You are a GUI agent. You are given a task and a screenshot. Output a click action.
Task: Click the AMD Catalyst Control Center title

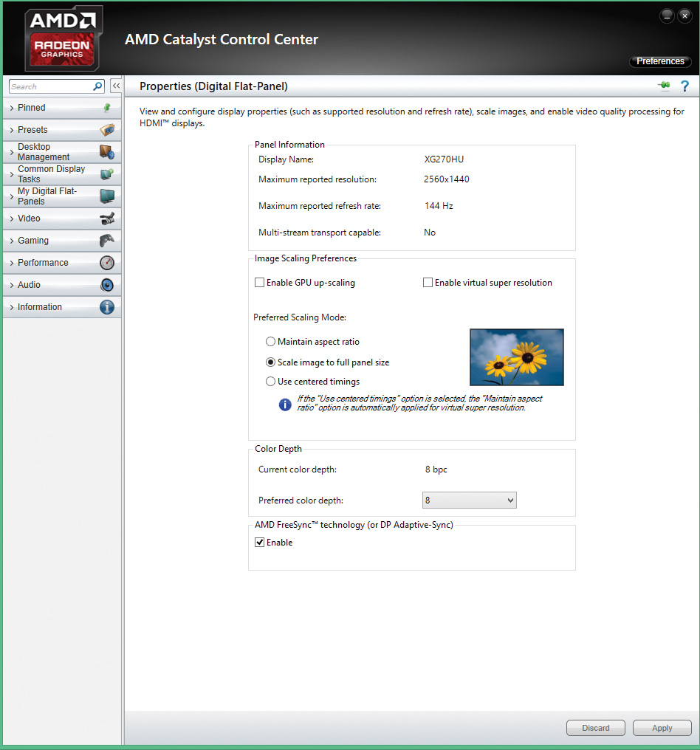tap(222, 39)
